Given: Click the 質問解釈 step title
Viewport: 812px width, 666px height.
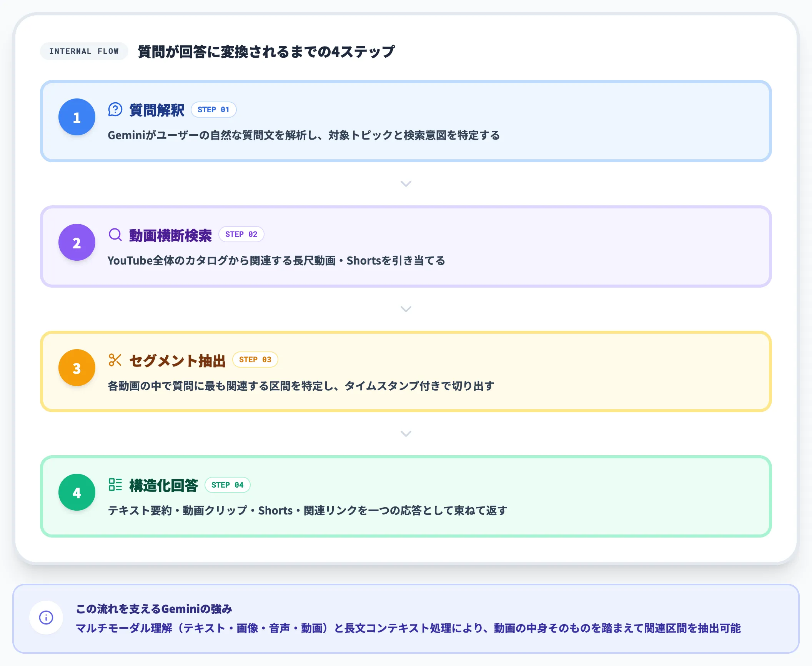Looking at the screenshot, I should [157, 110].
